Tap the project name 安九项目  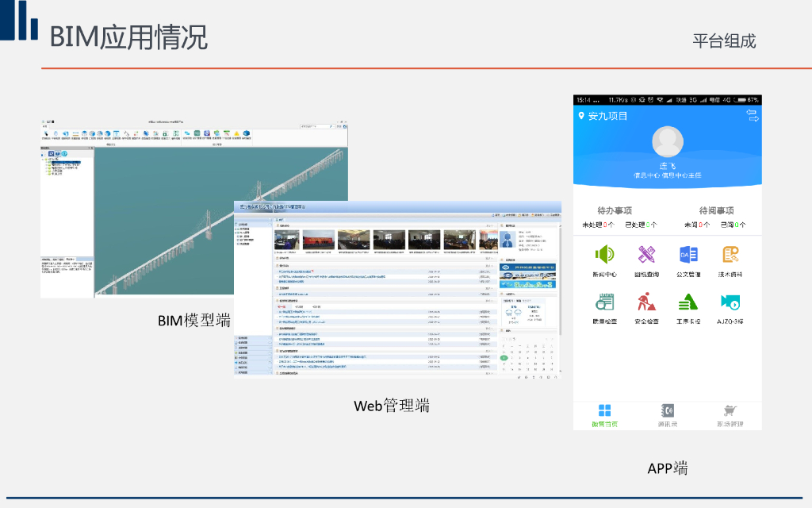pos(608,116)
